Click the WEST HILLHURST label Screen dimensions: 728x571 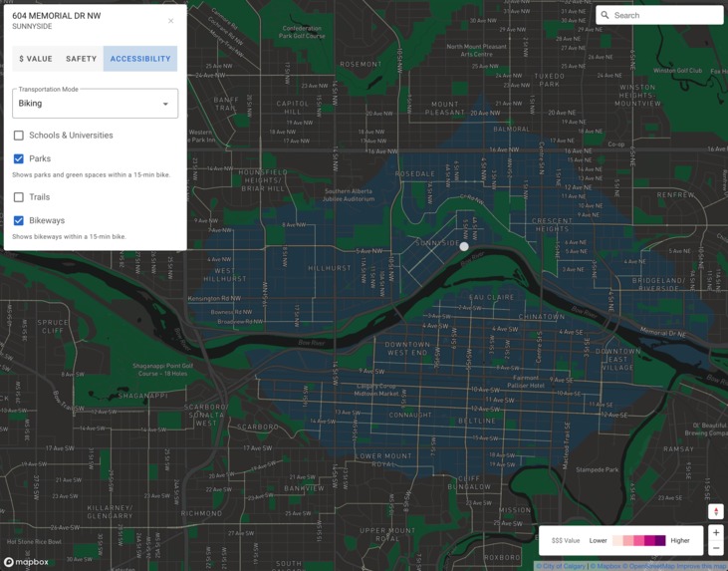[x=225, y=275]
